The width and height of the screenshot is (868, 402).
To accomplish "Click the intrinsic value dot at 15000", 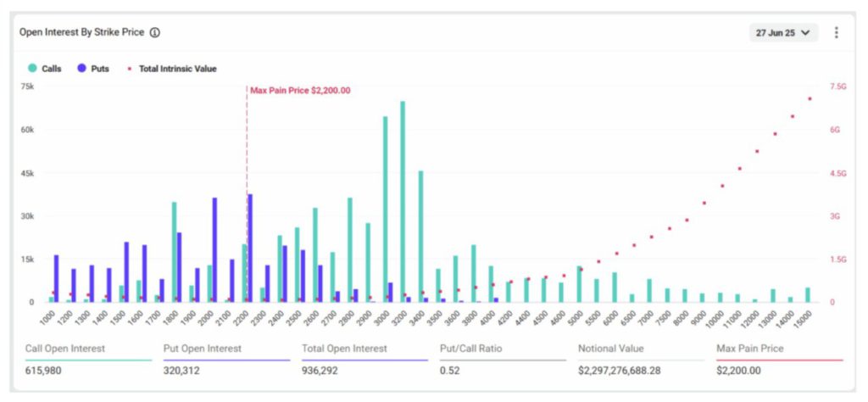I will [810, 99].
